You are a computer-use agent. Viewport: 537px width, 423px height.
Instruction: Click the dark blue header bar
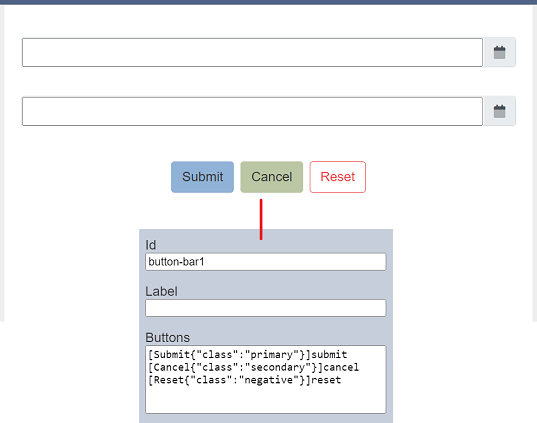pos(268,2)
